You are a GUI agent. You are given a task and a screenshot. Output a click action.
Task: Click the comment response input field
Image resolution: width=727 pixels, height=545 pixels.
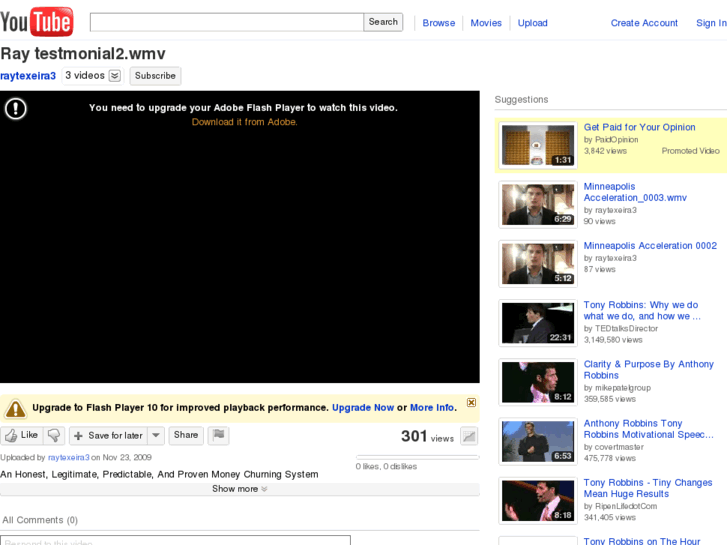(175, 541)
